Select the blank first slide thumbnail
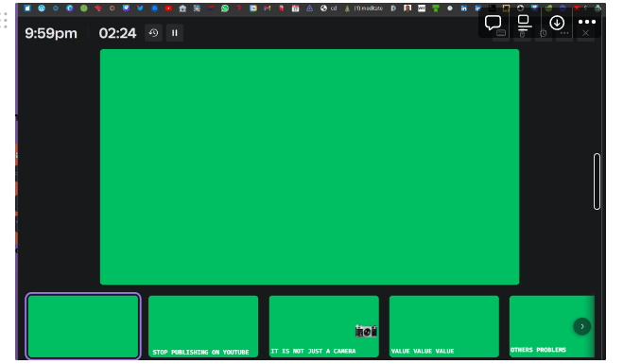The height and width of the screenshot is (364, 641). (x=83, y=326)
